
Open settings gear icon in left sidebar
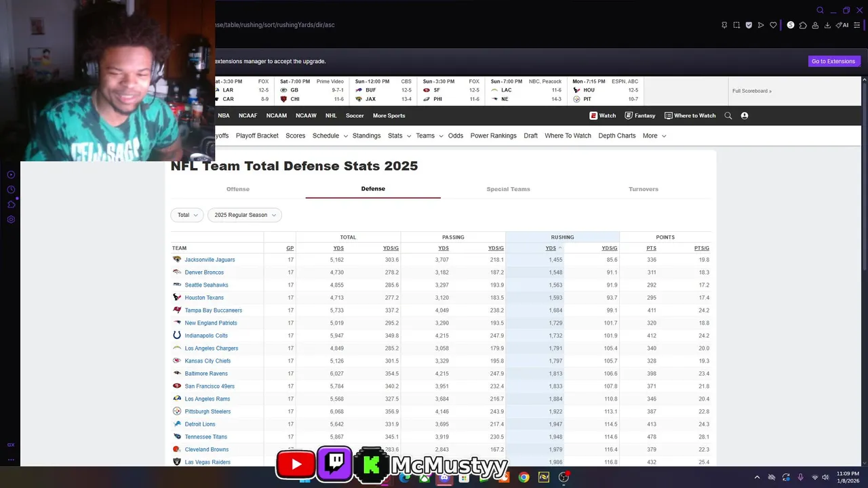coord(11,220)
